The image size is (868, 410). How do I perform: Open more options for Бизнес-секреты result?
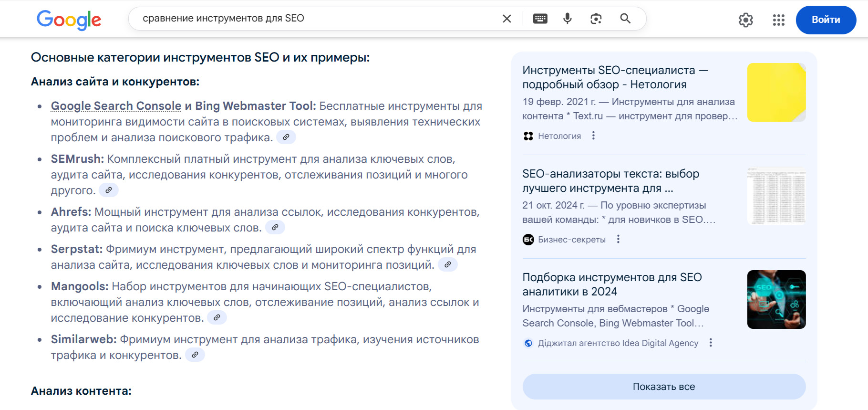[x=618, y=239]
